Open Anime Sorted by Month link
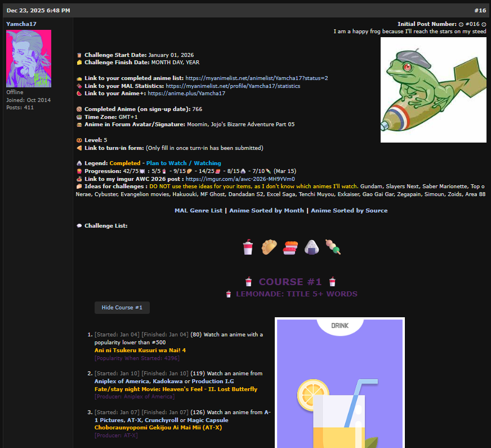The width and height of the screenshot is (491, 448). click(x=266, y=211)
